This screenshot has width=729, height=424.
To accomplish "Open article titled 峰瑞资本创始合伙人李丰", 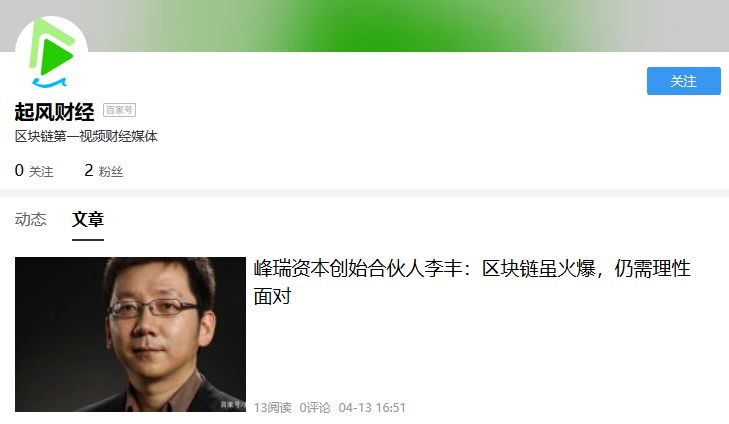I will pyautogui.click(x=472, y=282).
